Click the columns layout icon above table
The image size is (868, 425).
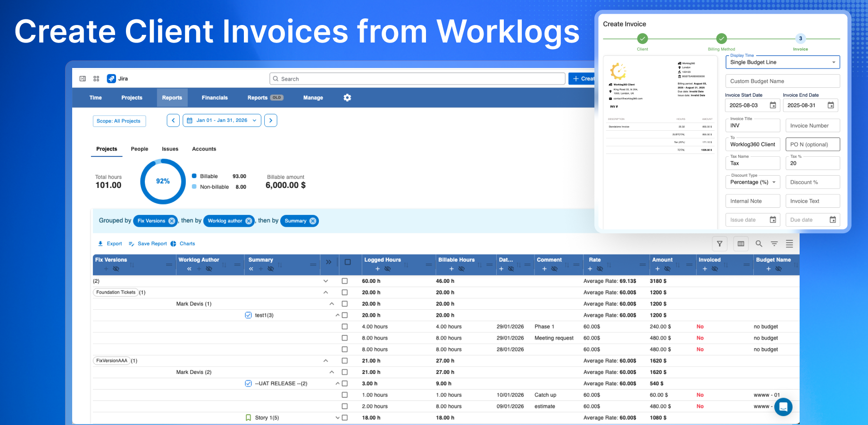pyautogui.click(x=741, y=244)
